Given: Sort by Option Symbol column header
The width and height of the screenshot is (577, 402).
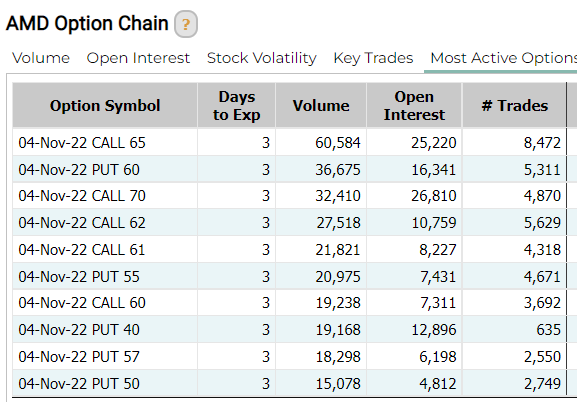Looking at the screenshot, I should click(x=105, y=106).
